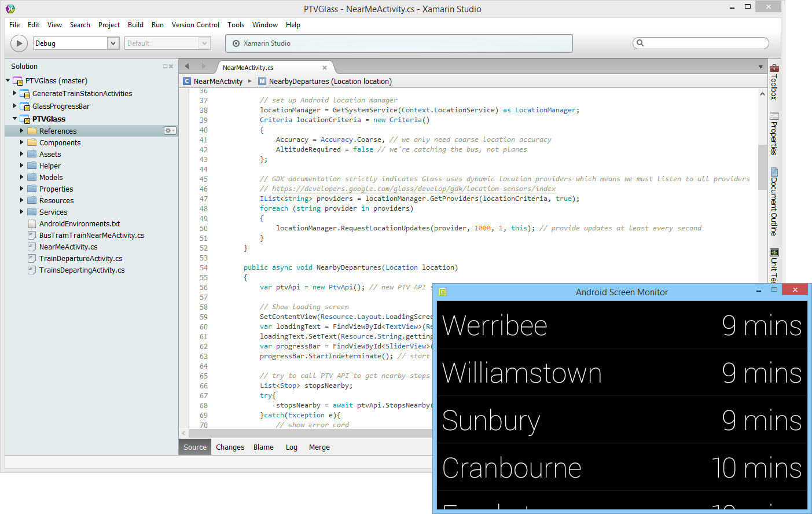Viewport: 812px width, 514px height.
Task: Click the developers.google.com URL in comment
Action: click(x=414, y=189)
